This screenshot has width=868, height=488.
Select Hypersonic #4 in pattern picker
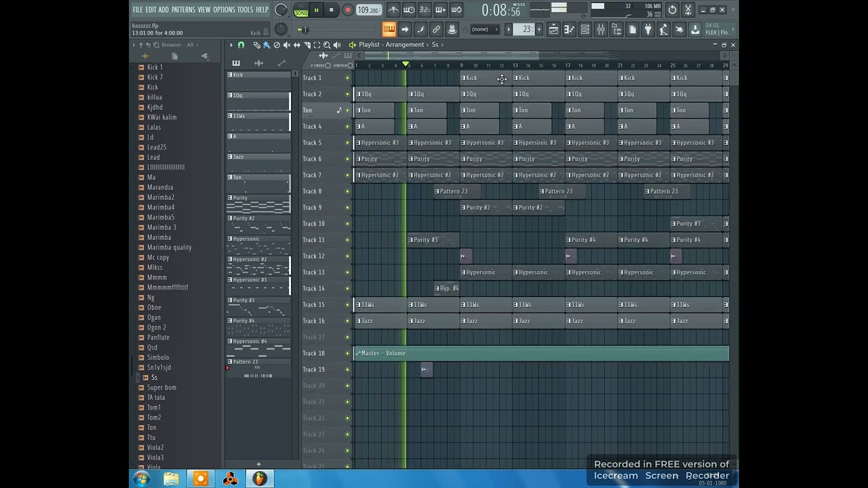[x=258, y=348]
